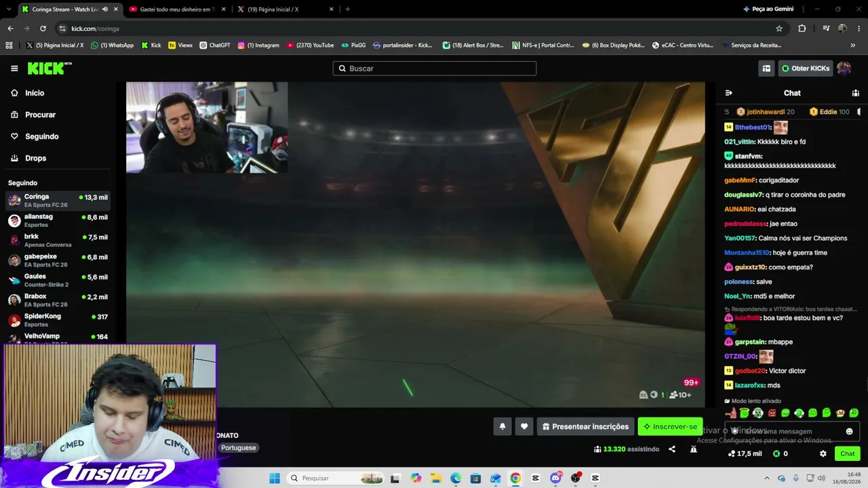Open Brabox channel from followed list
Screen dimensions: 868x488
[x=58, y=300]
